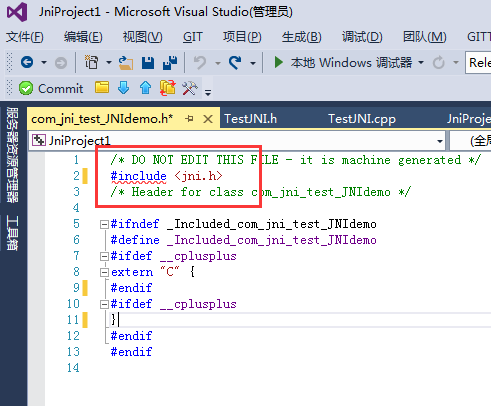Collapse the extern "C" block on line 8
491x406 pixels.
pos(104,272)
